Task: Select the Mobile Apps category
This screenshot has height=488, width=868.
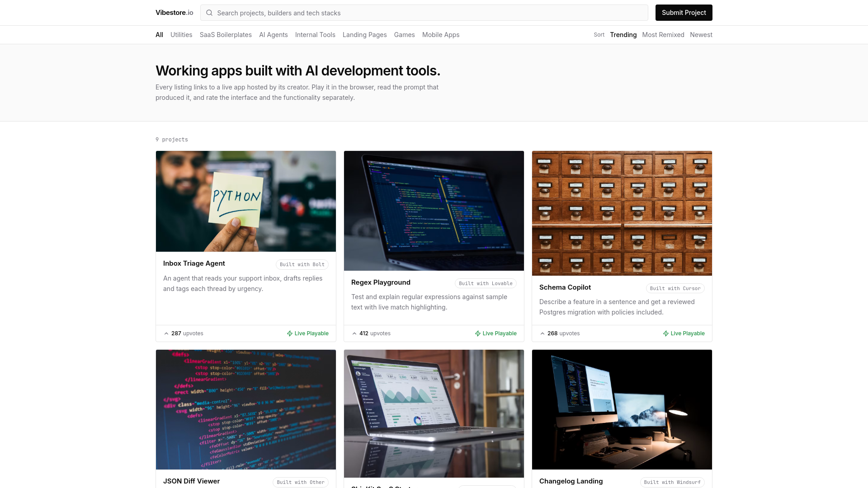Action: coord(441,35)
